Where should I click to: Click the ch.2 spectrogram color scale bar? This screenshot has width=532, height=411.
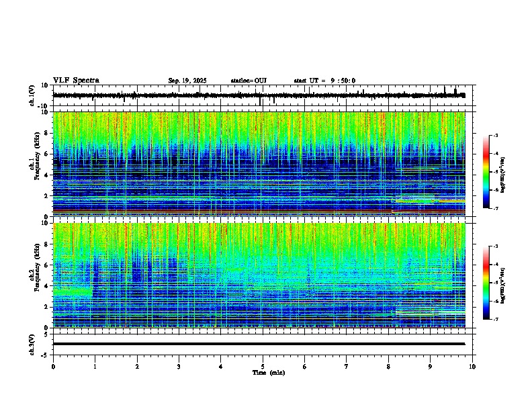pyautogui.click(x=486, y=283)
